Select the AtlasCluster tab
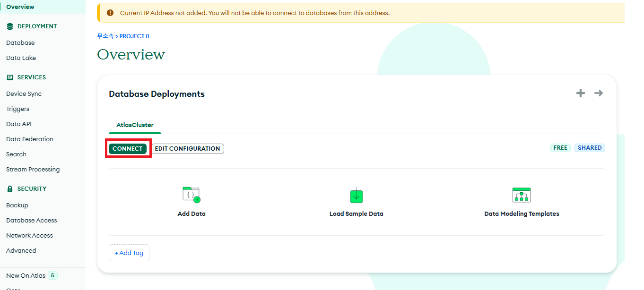The width and height of the screenshot is (644, 290). click(x=135, y=125)
